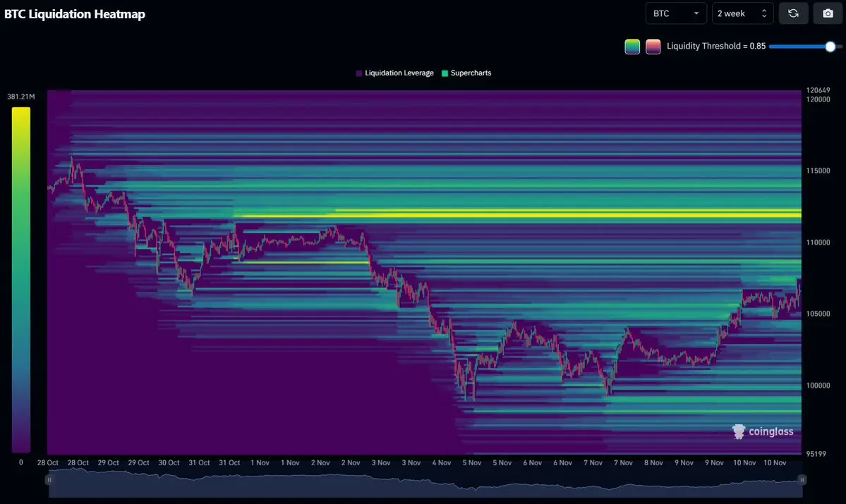Click the range navigator mini chart area
The width and height of the screenshot is (846, 504).
[x=425, y=482]
